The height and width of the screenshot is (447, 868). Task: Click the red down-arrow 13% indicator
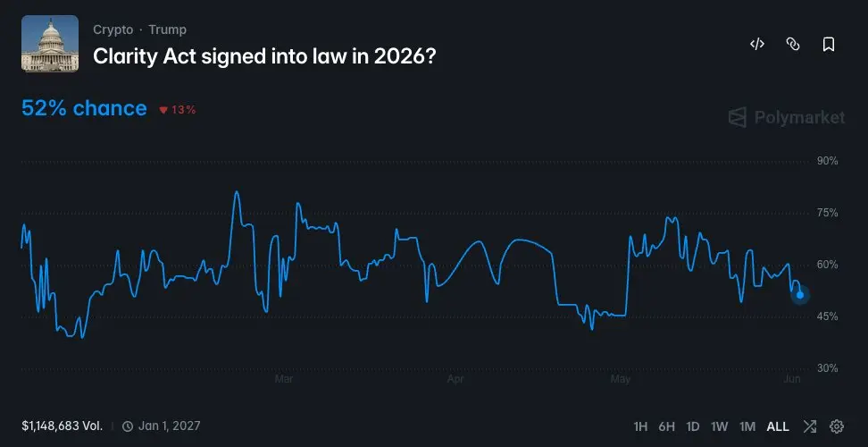178,110
